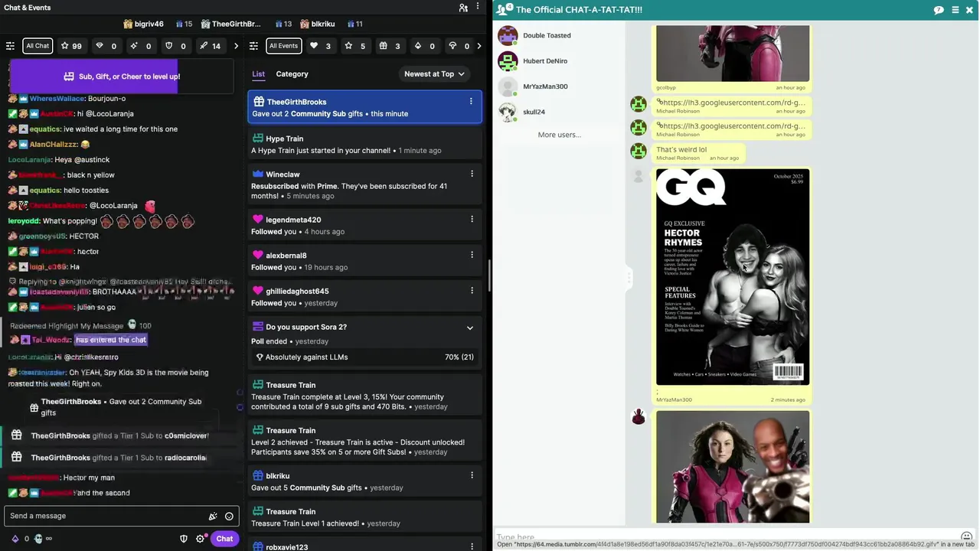This screenshot has width=980, height=551.
Task: Send message with the Chat button
Action: click(224, 539)
